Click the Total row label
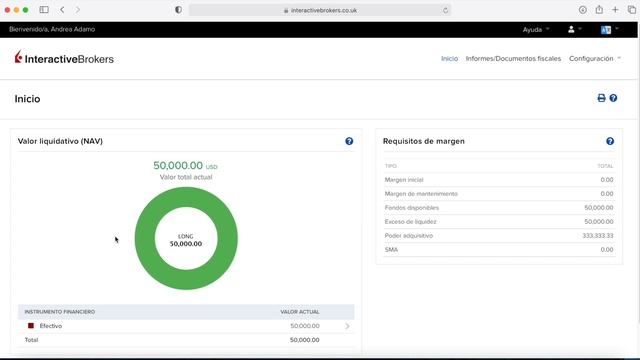The width and height of the screenshot is (640, 360). click(x=31, y=340)
